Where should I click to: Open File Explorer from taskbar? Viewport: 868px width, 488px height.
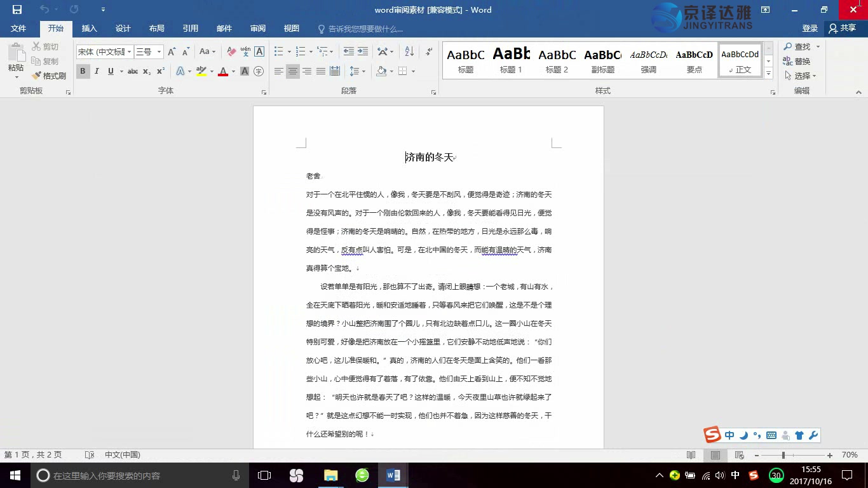[330, 475]
